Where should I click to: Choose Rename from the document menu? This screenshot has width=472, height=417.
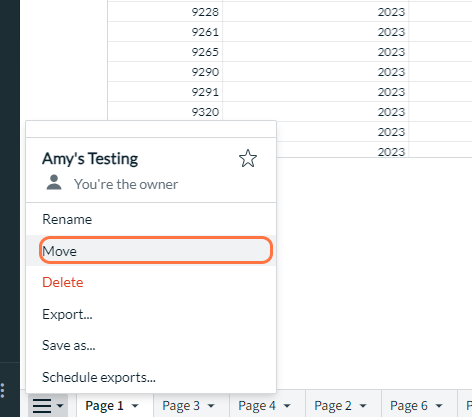click(x=151, y=219)
